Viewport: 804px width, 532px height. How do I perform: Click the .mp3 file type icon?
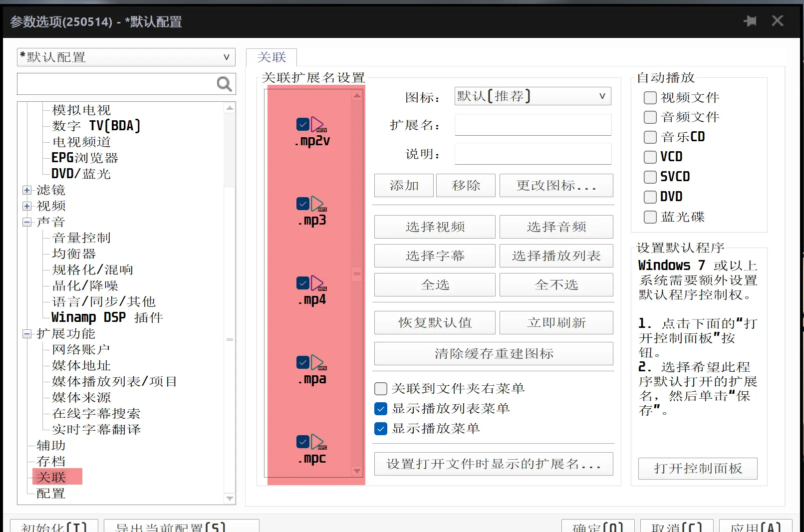coord(319,204)
